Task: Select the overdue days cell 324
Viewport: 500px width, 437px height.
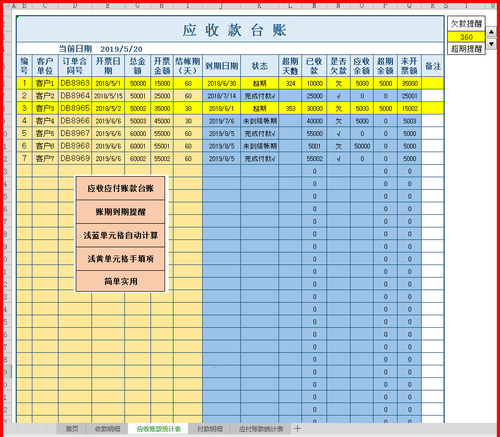Action: [x=290, y=83]
